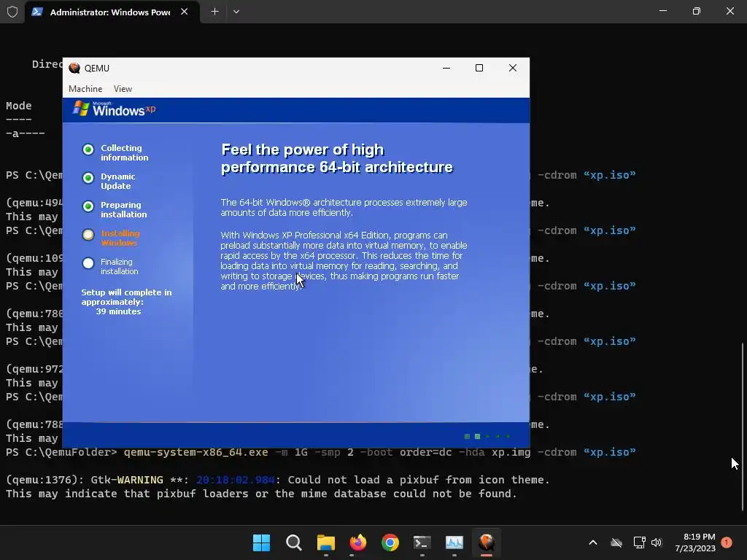
Task: Expand the terminal profile dropdown arrow
Action: pos(236,12)
